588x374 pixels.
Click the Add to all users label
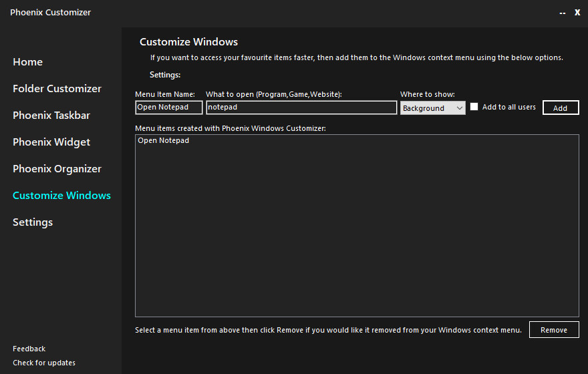pos(509,107)
